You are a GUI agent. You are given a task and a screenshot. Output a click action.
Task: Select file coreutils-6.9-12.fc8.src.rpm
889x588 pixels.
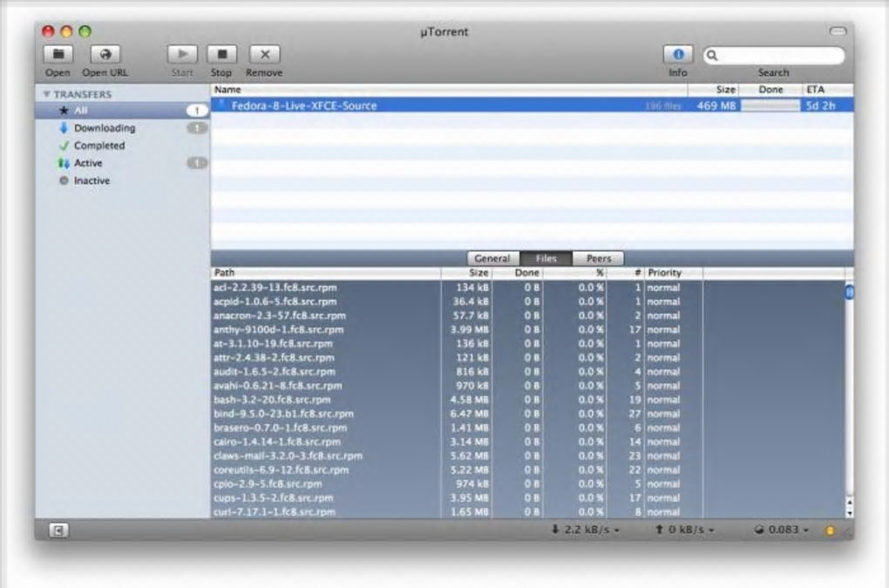[x=282, y=470]
